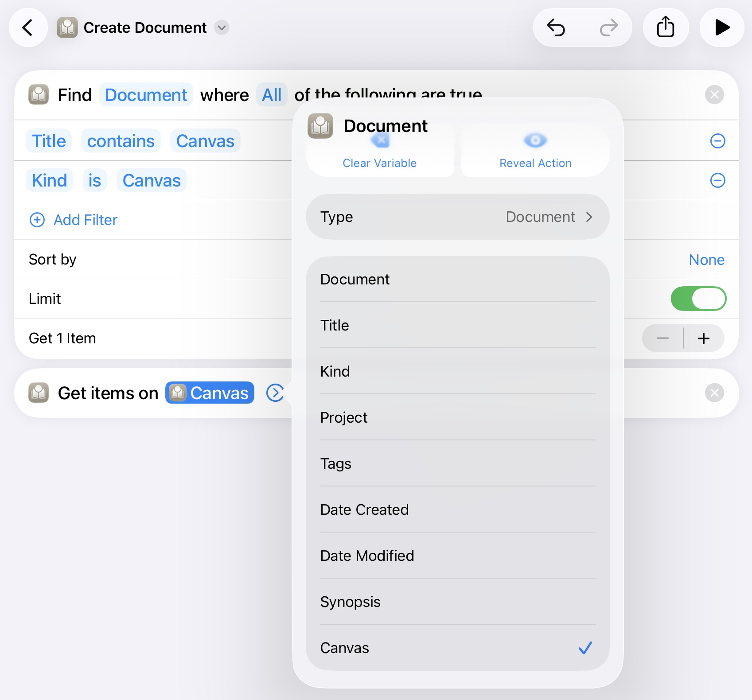Screen dimensions: 752x700
Task: Select Kind property in list
Action: point(457,371)
